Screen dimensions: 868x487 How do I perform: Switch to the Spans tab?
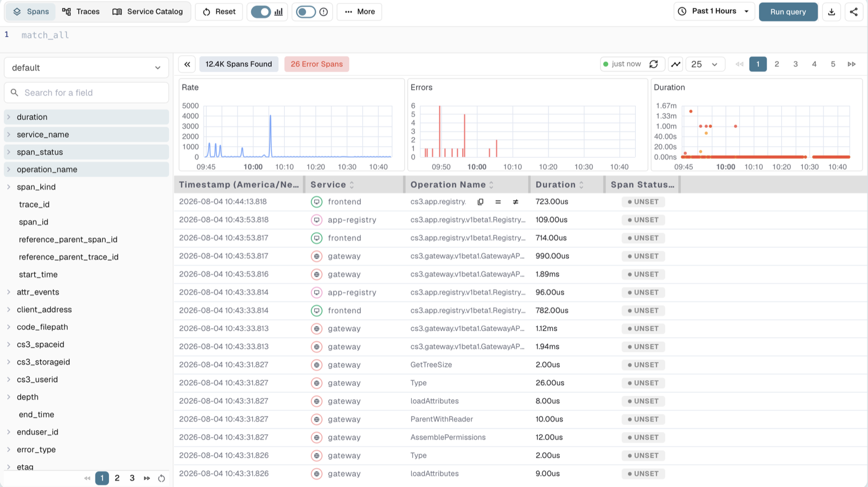31,11
